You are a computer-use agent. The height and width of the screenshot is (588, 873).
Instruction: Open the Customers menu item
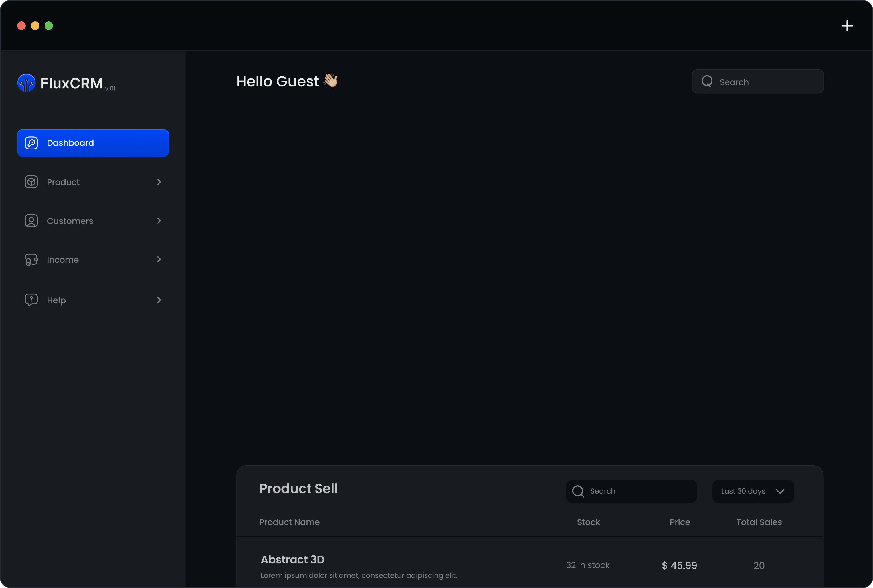pos(70,221)
